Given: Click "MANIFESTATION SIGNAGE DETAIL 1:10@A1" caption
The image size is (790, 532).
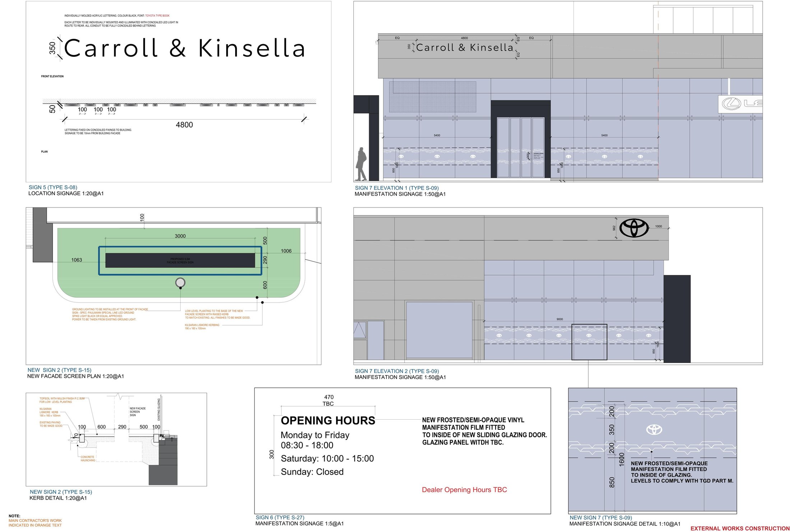Looking at the screenshot, I should click(625, 524).
